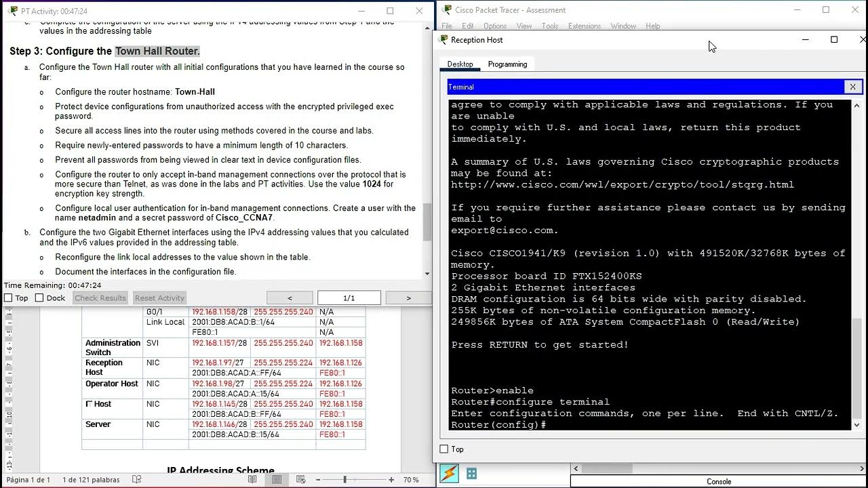Open the Edit menu in Packet Tracer
The image size is (868, 488).
point(468,26)
